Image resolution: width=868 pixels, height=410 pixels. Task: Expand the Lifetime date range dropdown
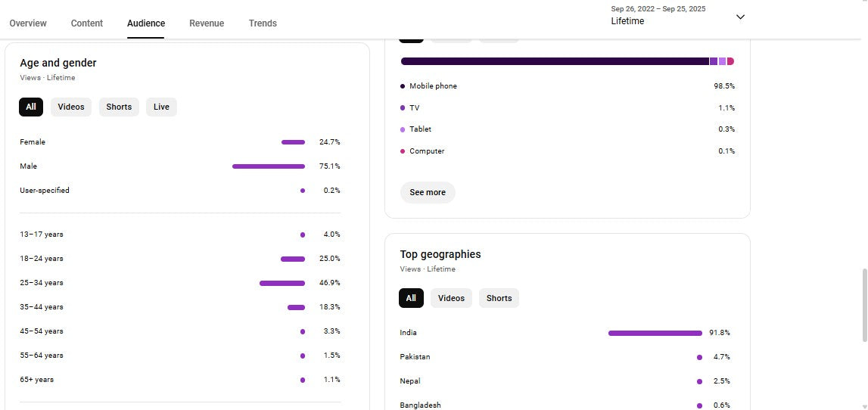tap(740, 17)
